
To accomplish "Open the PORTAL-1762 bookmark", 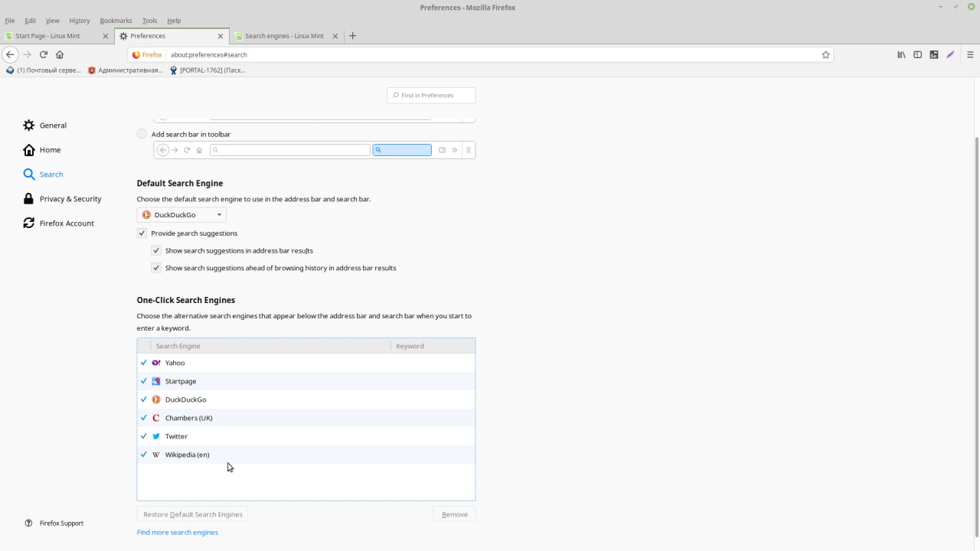I will (x=207, y=70).
